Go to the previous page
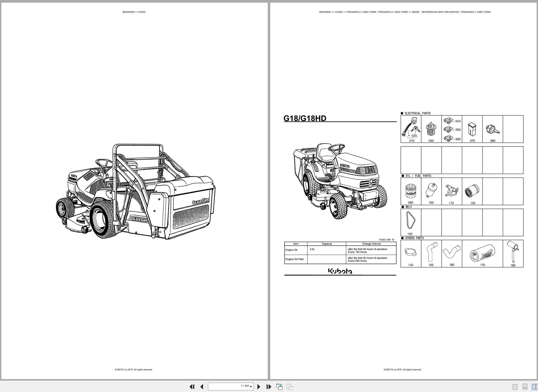This screenshot has width=538, height=392. pos(202,387)
